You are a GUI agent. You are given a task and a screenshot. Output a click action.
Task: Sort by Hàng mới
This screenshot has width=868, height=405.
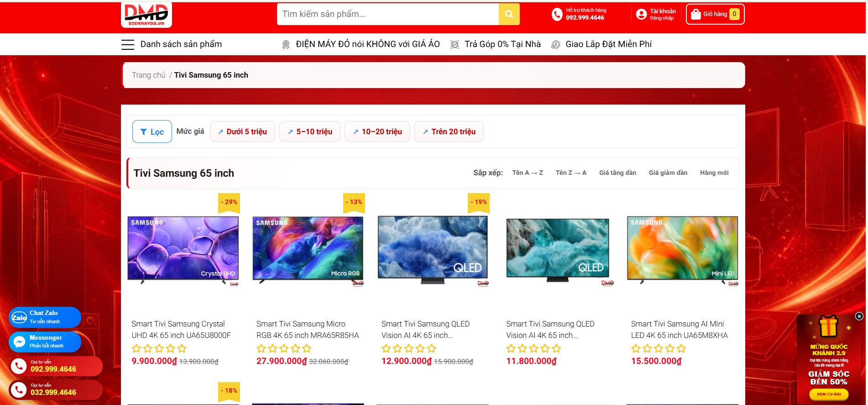(714, 173)
